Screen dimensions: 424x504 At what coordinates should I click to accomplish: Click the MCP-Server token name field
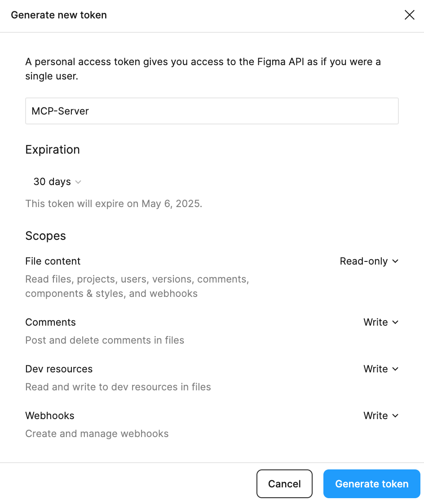click(x=212, y=111)
